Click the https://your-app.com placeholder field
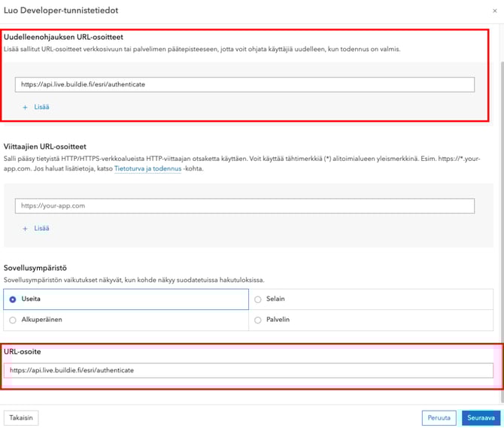This screenshot has height=428, width=504. 244,205
